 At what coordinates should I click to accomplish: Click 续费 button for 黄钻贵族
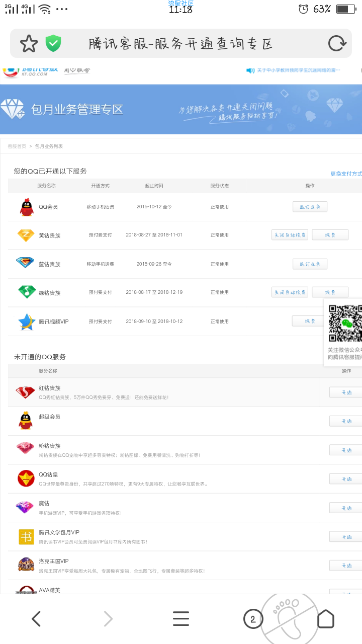(x=330, y=235)
